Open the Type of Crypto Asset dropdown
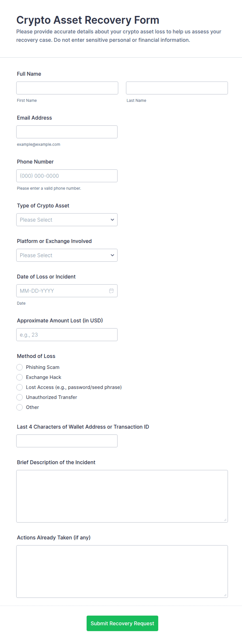 [x=67, y=220]
